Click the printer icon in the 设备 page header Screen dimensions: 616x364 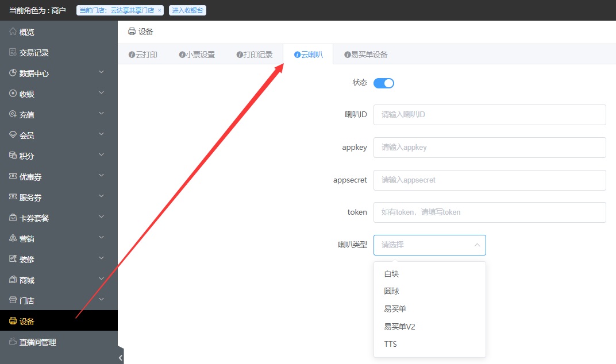pyautogui.click(x=132, y=32)
